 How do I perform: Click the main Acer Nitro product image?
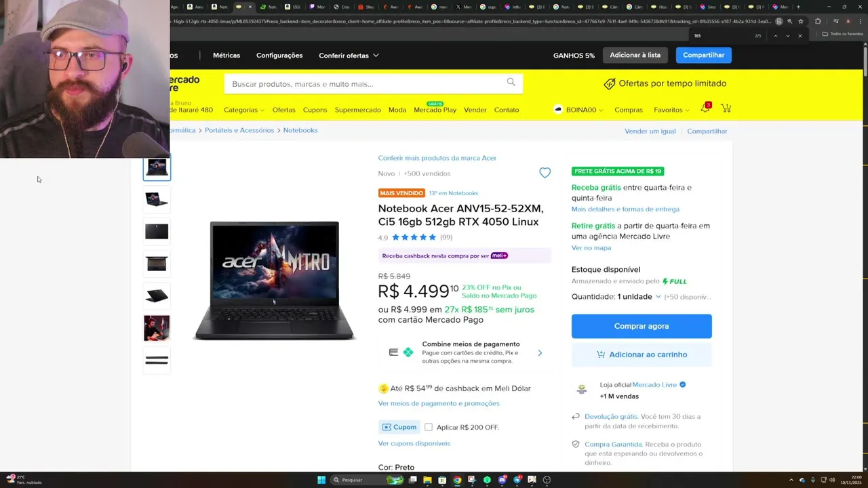pos(275,280)
